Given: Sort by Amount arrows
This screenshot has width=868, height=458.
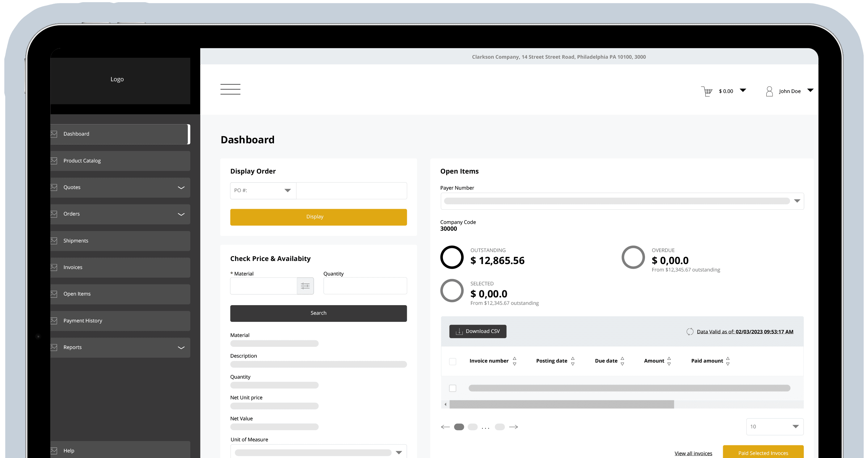Looking at the screenshot, I should tap(669, 361).
